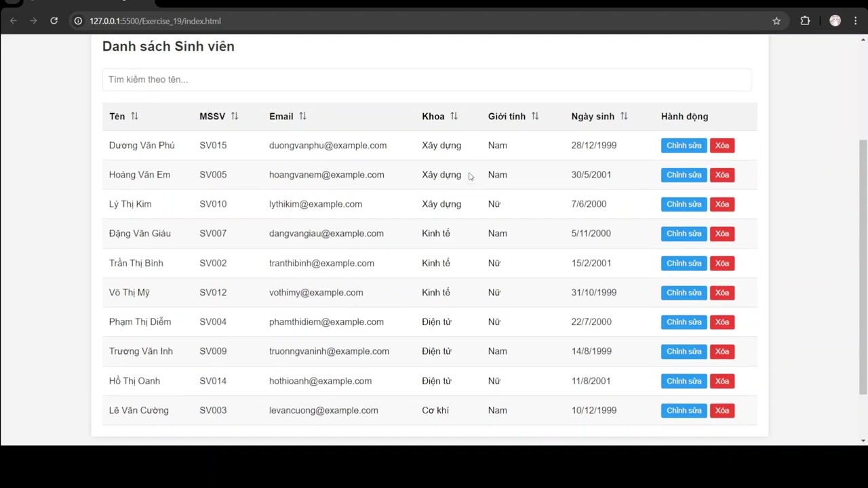Click birth date 28/12/1999

tap(594, 145)
